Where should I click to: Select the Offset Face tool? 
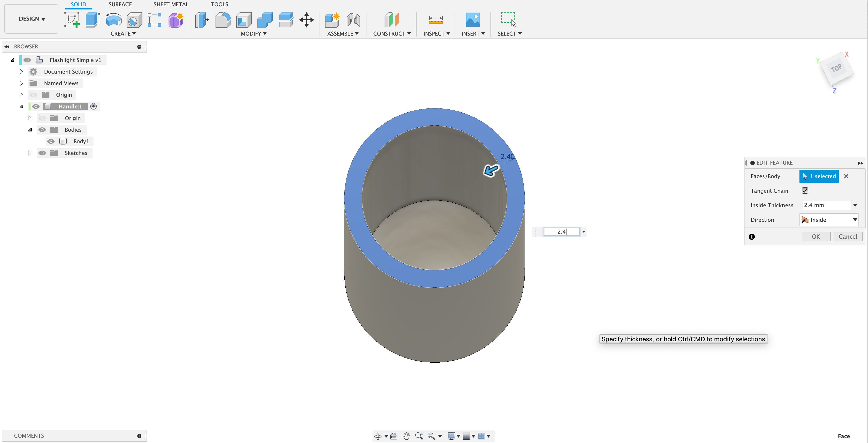point(286,20)
